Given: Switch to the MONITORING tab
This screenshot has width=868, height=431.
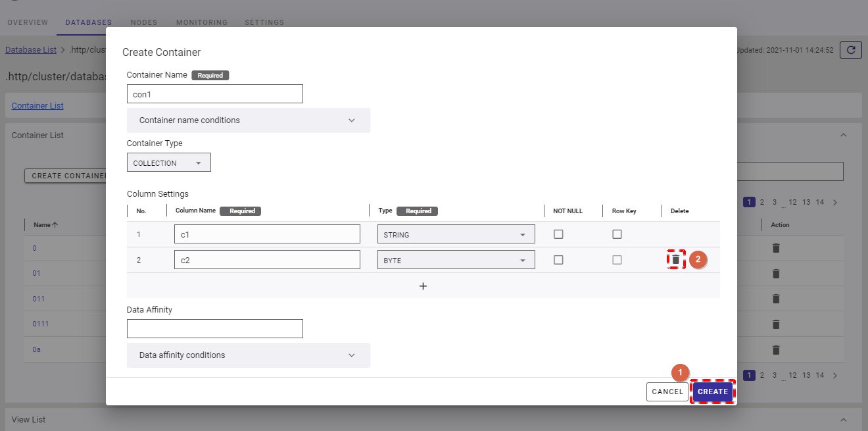Looking at the screenshot, I should [x=201, y=22].
